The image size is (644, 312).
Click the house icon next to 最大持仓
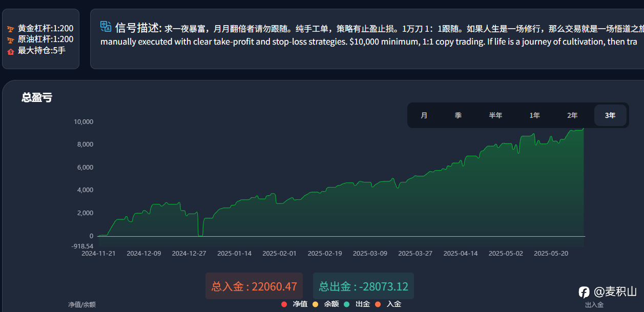coord(11,51)
